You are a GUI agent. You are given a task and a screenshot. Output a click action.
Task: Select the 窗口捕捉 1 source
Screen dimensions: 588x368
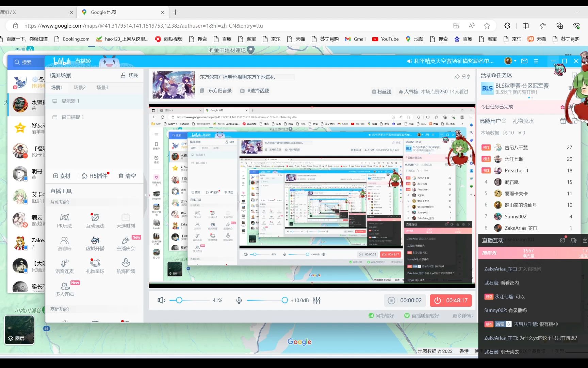94,117
